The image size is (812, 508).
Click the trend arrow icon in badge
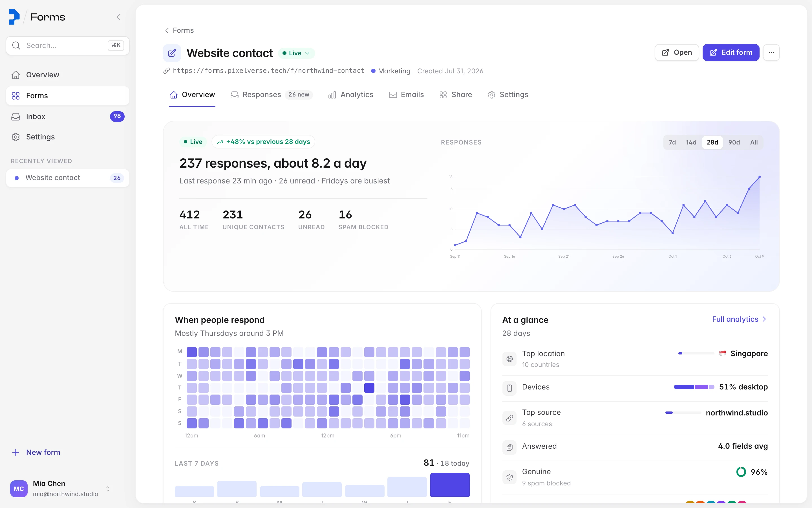click(220, 142)
